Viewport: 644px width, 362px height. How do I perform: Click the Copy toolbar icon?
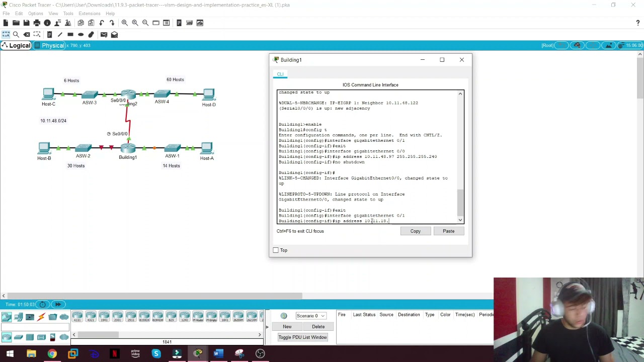point(80,23)
